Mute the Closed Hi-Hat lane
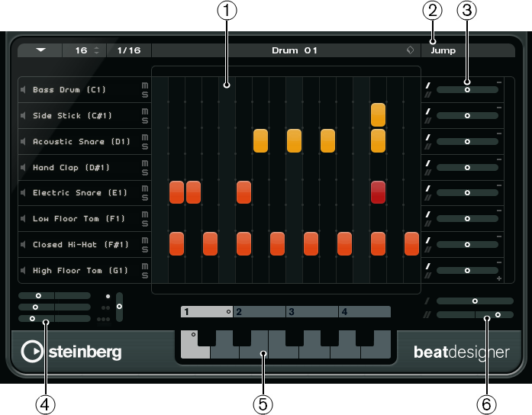Image resolution: width=532 pixels, height=415 pixels. (x=145, y=240)
